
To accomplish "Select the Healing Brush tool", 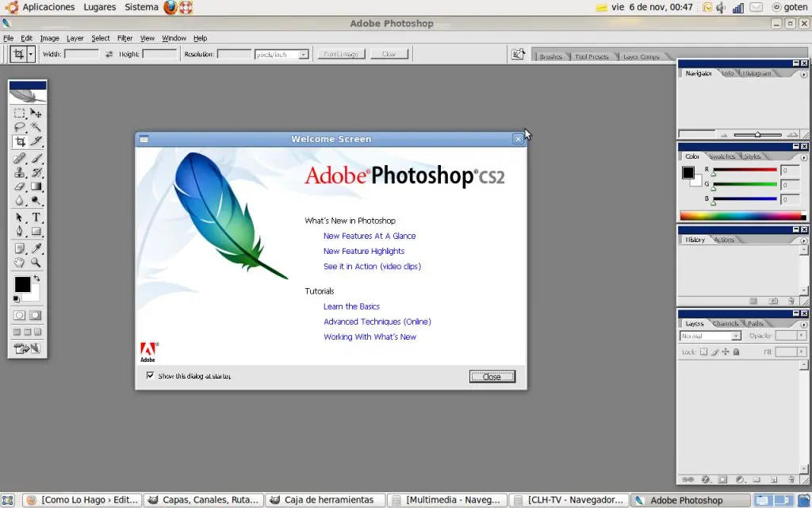I will pyautogui.click(x=19, y=159).
